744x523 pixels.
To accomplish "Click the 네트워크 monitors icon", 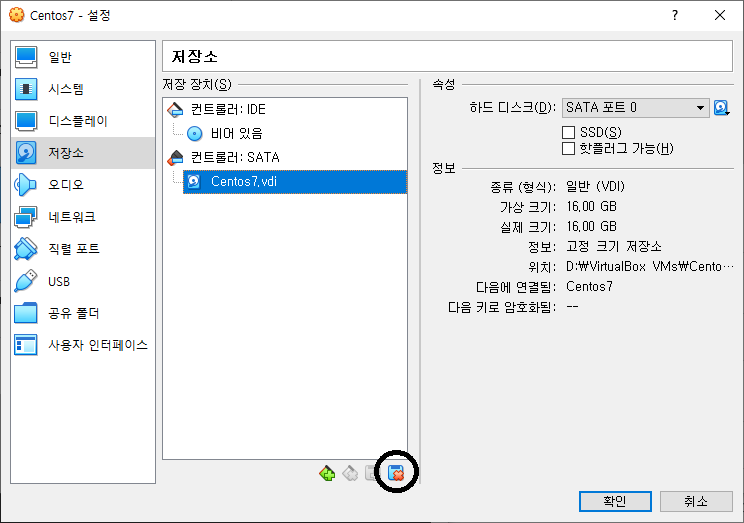I will (26, 217).
